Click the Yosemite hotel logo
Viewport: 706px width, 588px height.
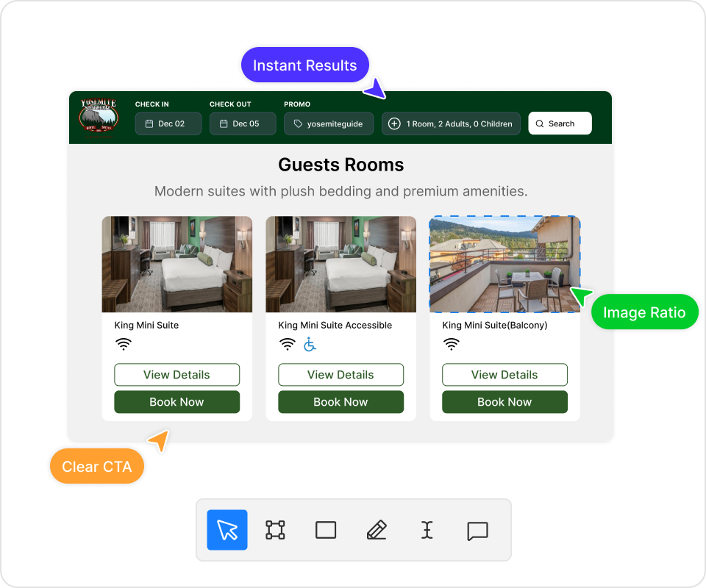coord(99,118)
